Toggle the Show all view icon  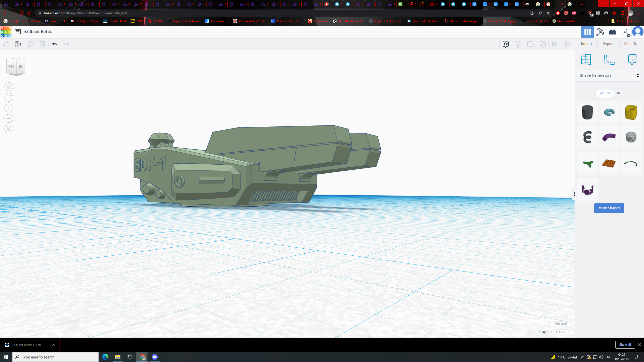(x=506, y=44)
